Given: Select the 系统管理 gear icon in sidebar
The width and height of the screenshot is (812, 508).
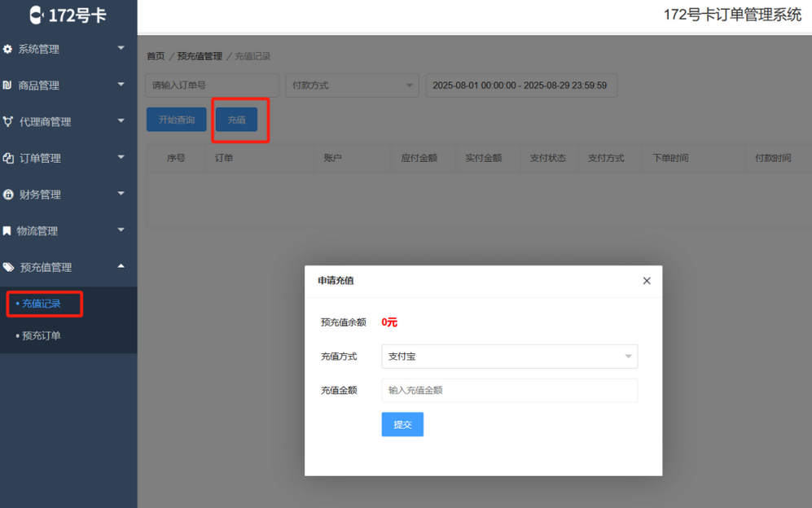Looking at the screenshot, I should click(10, 49).
